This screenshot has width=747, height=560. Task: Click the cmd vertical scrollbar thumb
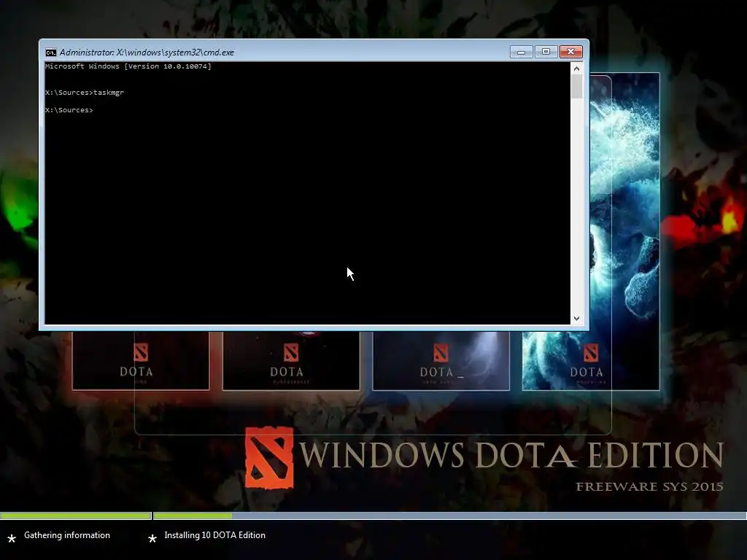[576, 87]
